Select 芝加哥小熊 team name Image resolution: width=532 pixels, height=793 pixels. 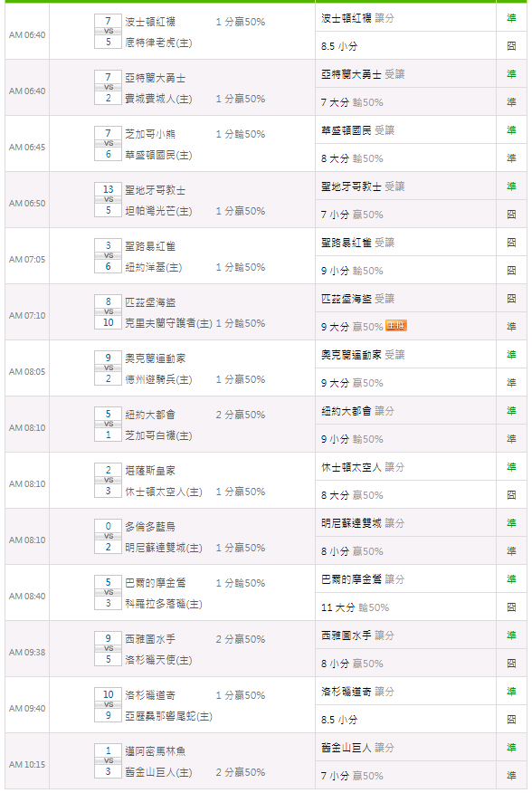click(x=150, y=134)
